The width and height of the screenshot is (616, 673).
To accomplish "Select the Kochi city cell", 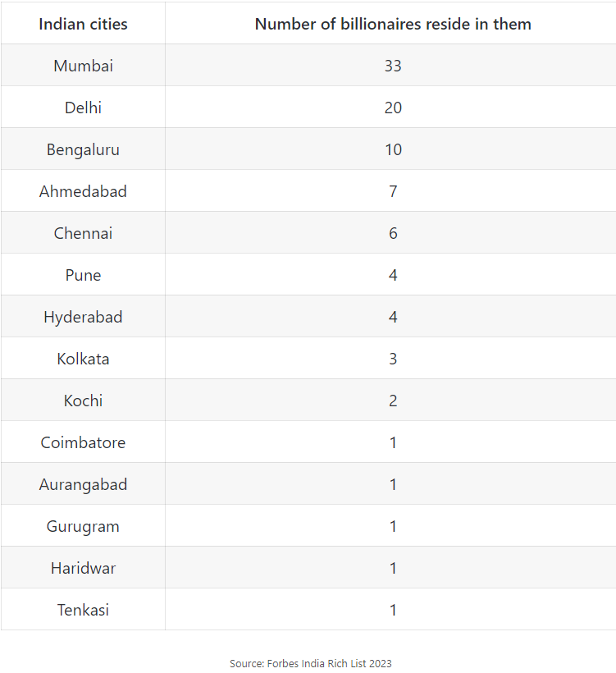I will click(83, 401).
